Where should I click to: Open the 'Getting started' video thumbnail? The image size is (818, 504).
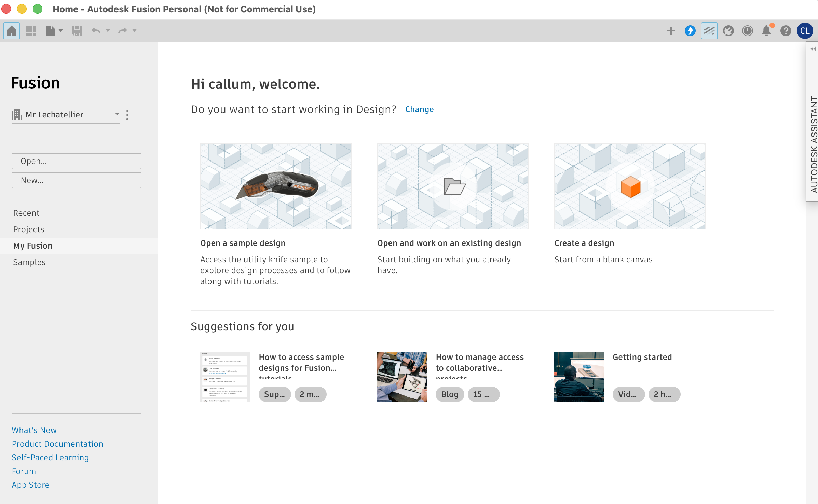(x=579, y=377)
